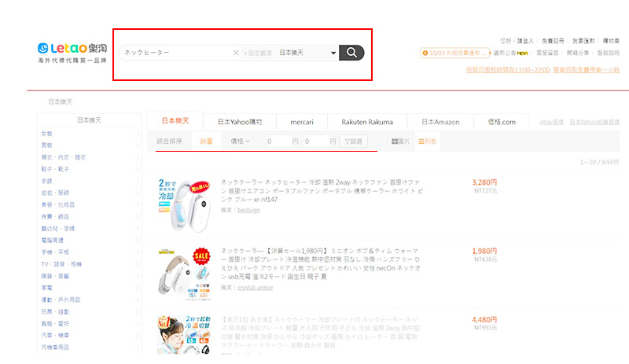Select the 價格.com tab

pos(502,122)
